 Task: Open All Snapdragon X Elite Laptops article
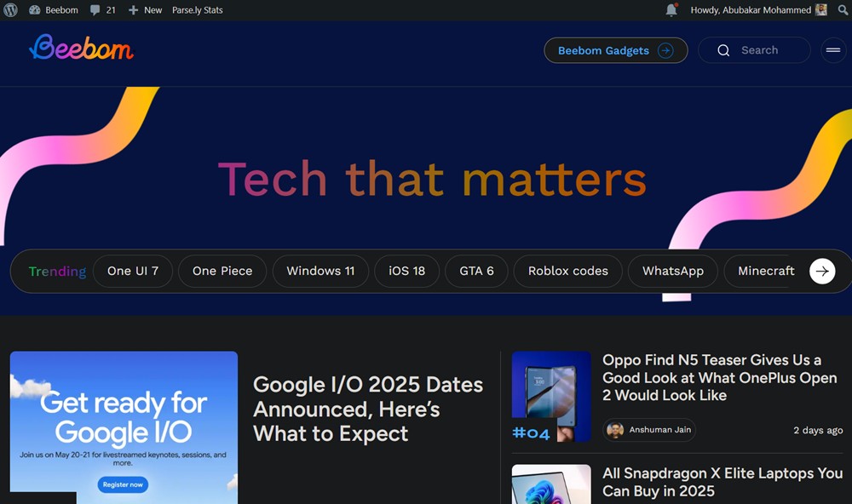coord(722,482)
